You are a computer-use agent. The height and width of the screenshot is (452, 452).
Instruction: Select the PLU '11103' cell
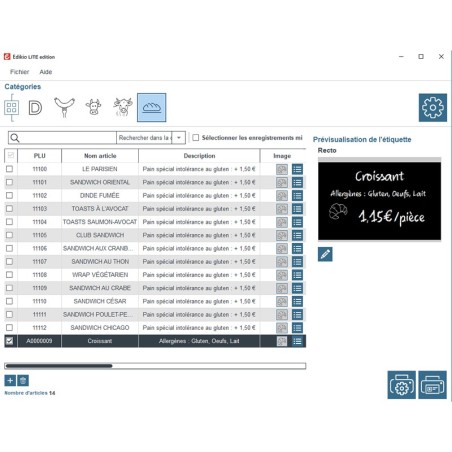pos(40,209)
